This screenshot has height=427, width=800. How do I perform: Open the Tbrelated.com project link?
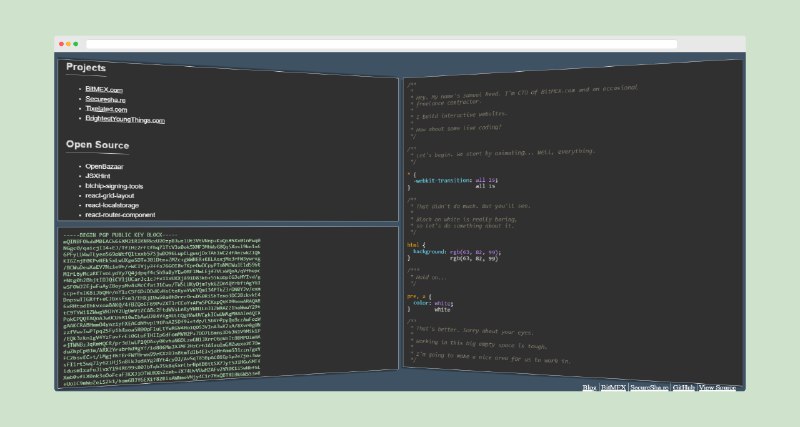pyautogui.click(x=106, y=109)
